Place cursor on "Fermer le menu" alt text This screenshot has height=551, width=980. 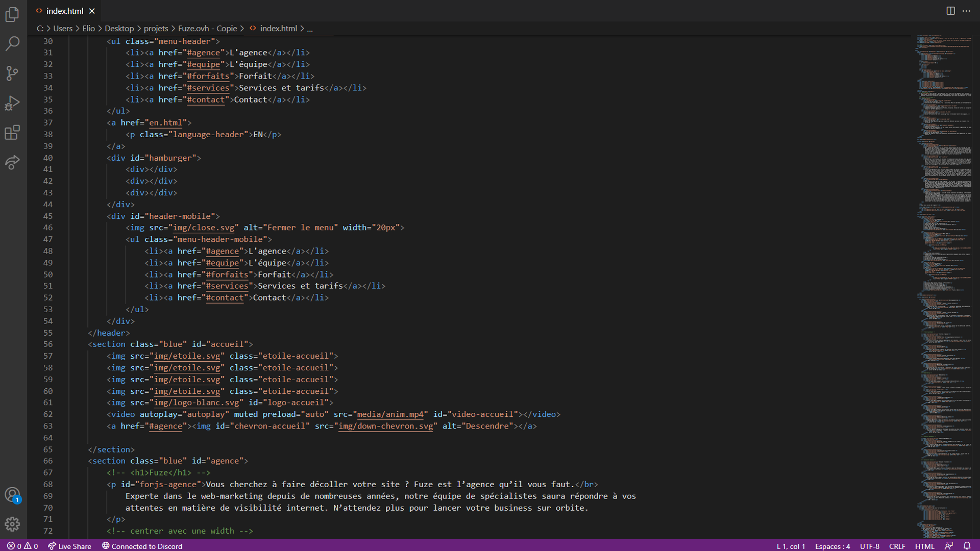pos(301,228)
